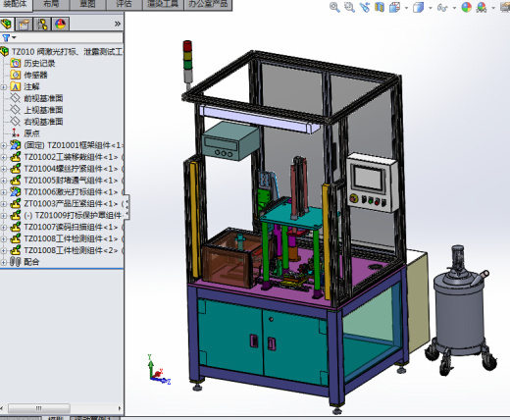Click the tree panel scroll-right arrow
The image size is (510, 420).
pos(120,408)
